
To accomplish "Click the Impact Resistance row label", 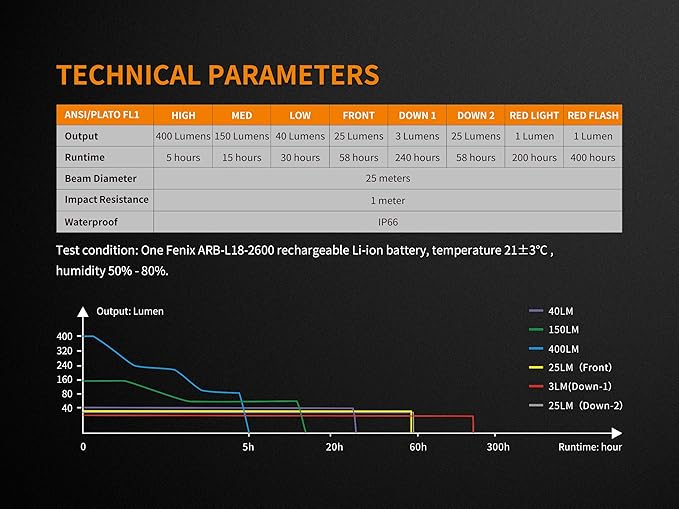I will (106, 200).
